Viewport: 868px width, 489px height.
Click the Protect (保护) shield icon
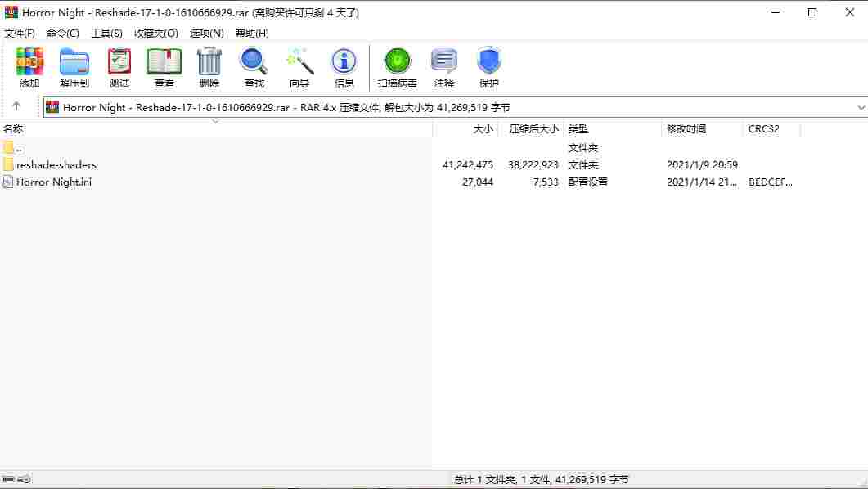[x=488, y=68]
